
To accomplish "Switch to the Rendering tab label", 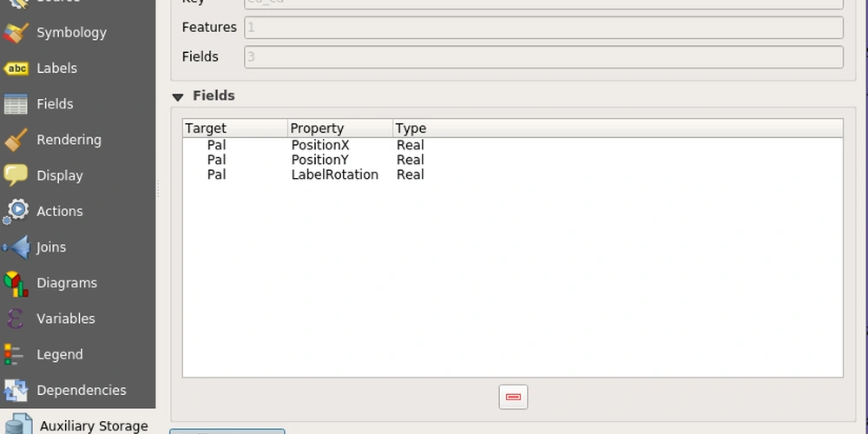I will [x=69, y=140].
